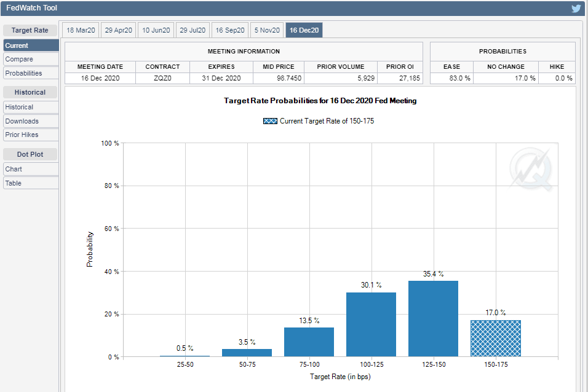Click the hatched 150-175 bar in chart
588x392 pixels.
pos(495,339)
